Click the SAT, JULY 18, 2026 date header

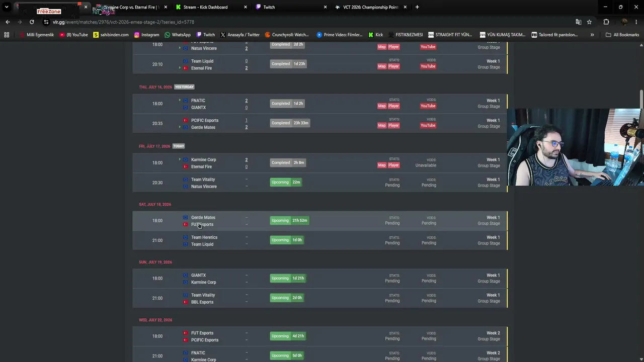(x=155, y=205)
